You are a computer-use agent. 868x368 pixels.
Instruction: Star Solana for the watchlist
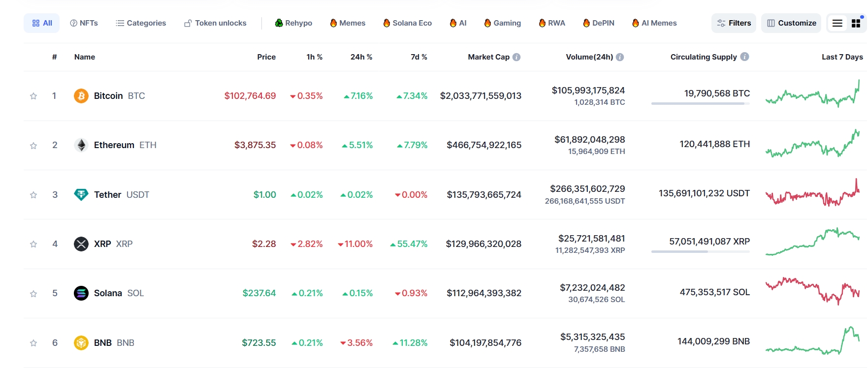click(33, 294)
